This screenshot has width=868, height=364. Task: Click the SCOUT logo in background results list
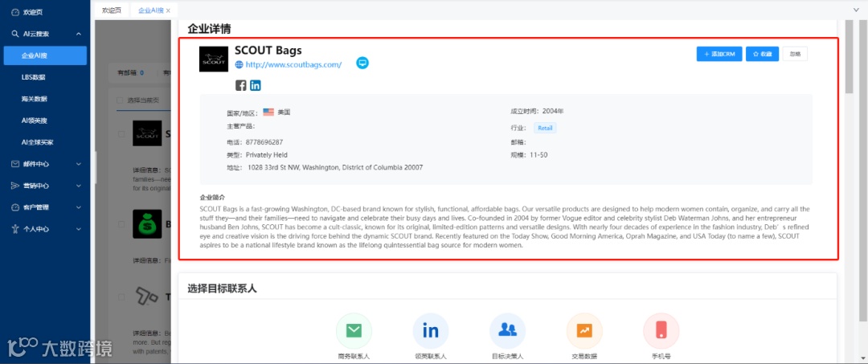click(x=147, y=133)
